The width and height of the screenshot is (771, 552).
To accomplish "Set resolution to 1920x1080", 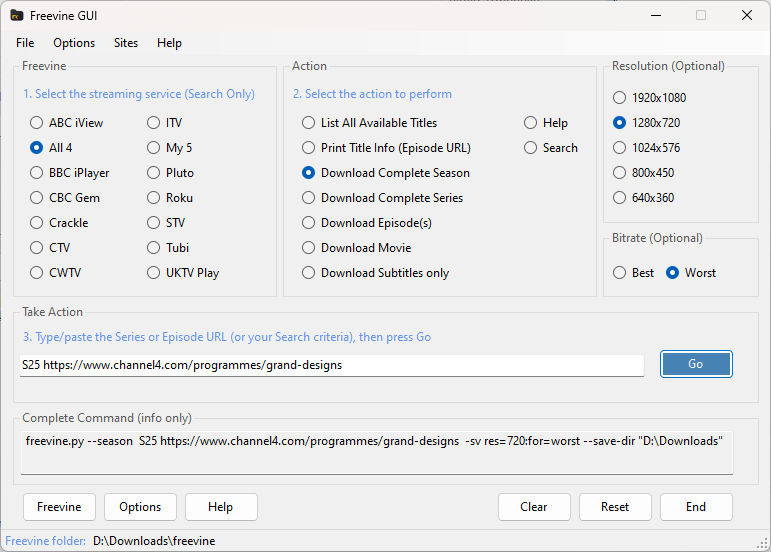I will click(620, 98).
